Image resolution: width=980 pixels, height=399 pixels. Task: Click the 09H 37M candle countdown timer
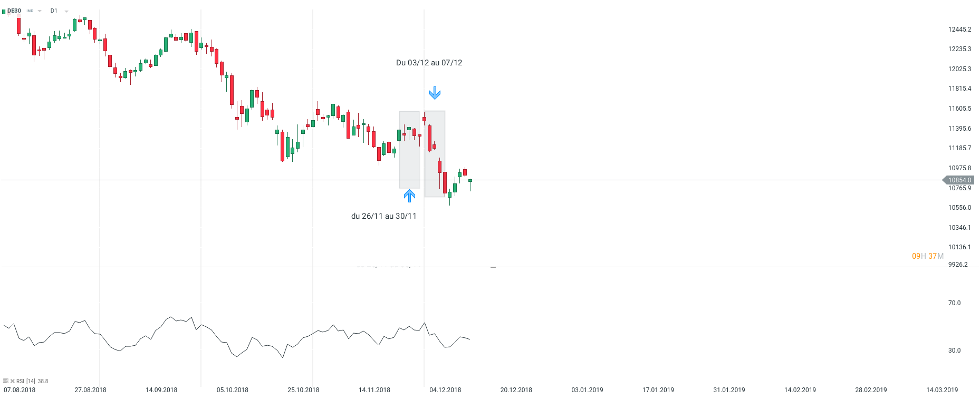tap(928, 256)
